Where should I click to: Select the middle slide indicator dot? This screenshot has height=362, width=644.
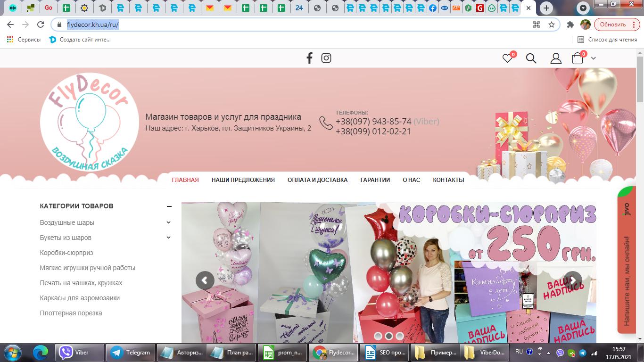(x=389, y=336)
